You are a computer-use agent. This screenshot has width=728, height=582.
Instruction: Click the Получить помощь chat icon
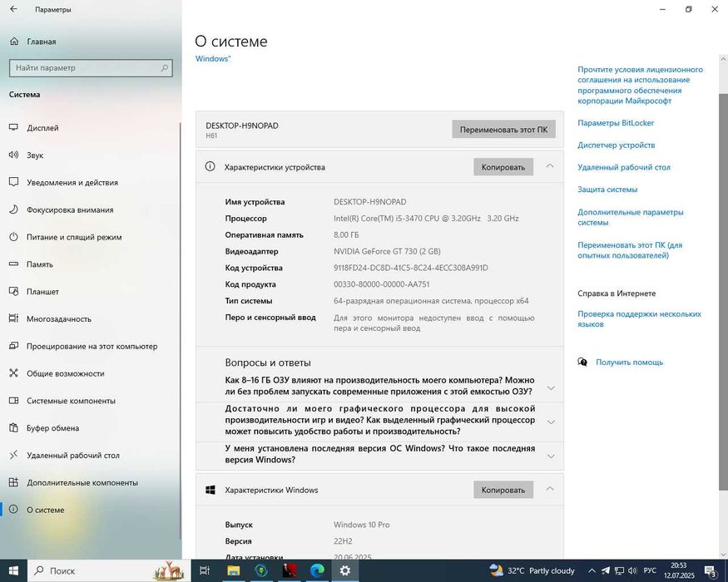click(582, 362)
